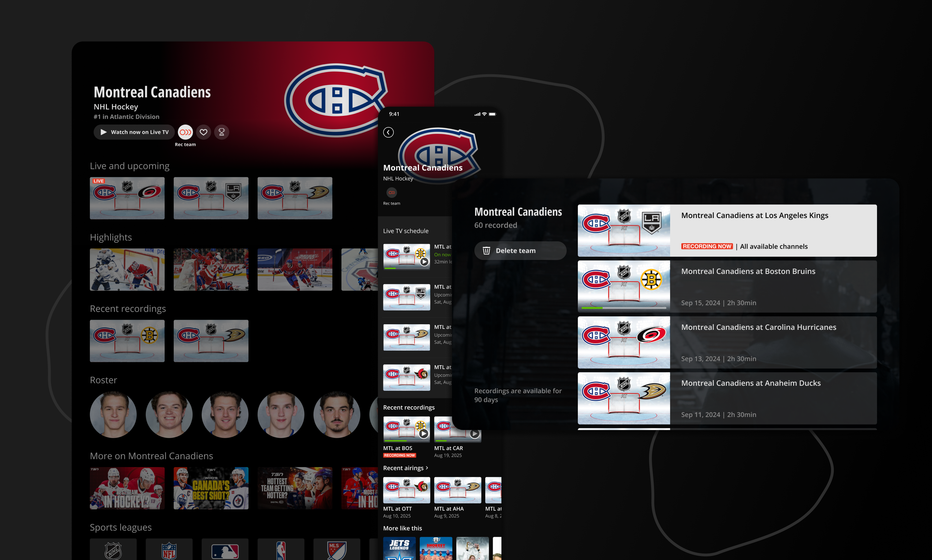Select the MLS league icon
This screenshot has height=560, width=932.
pyautogui.click(x=336, y=549)
